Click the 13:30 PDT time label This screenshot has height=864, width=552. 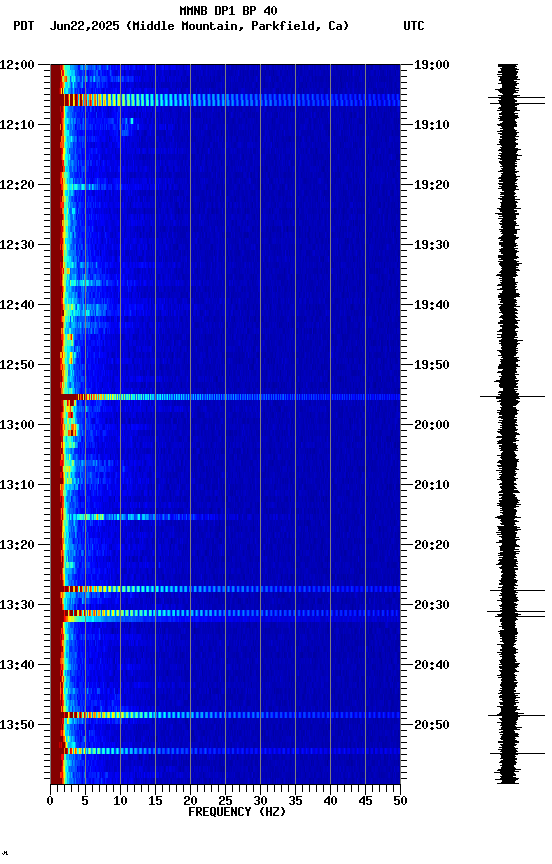tap(17, 605)
